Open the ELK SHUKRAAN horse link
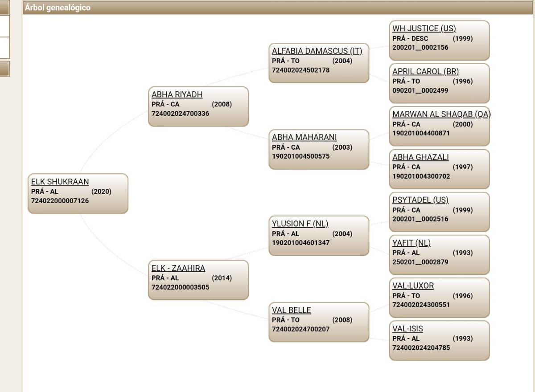The height and width of the screenshot is (392, 535). click(x=60, y=182)
